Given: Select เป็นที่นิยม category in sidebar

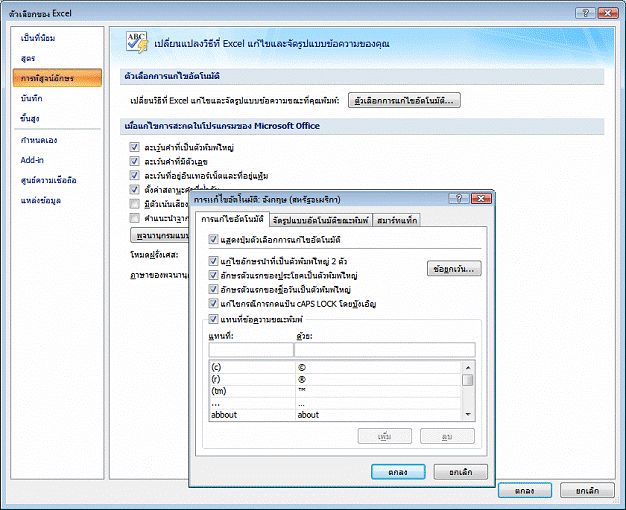Looking at the screenshot, I should 38,38.
